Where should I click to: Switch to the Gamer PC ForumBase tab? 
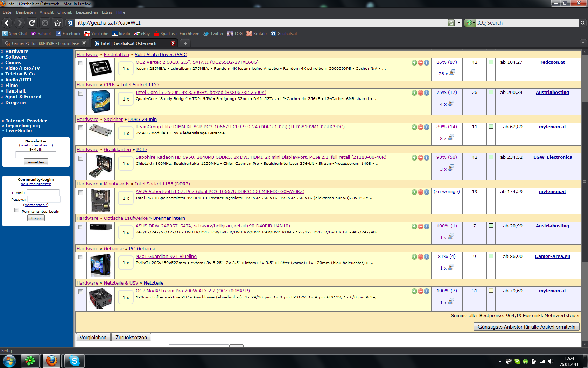[x=45, y=43]
